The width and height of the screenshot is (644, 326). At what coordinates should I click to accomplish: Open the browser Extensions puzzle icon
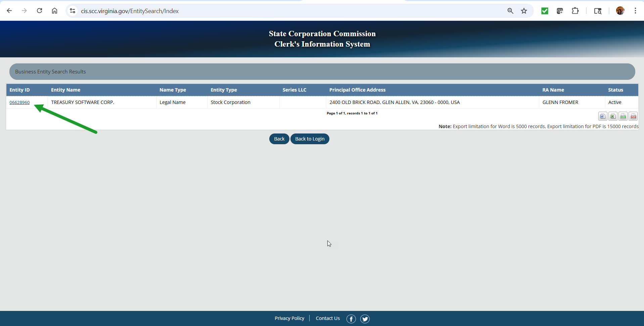575,11
